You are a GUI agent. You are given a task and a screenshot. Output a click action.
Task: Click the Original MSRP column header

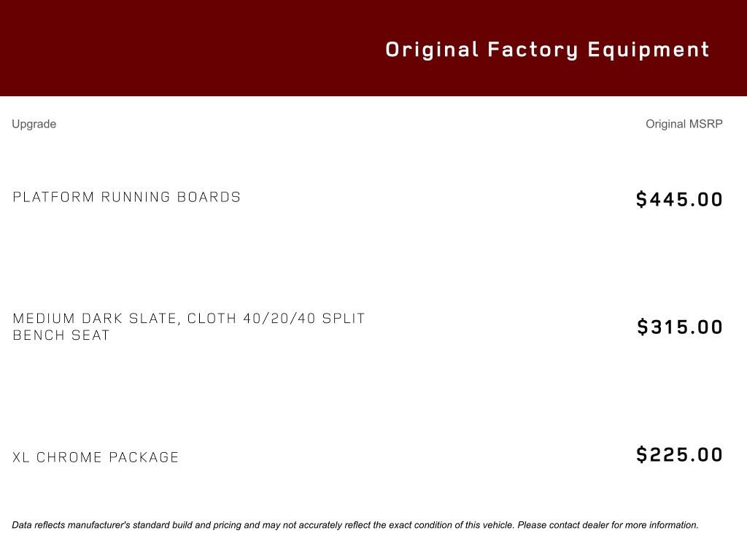tap(684, 124)
